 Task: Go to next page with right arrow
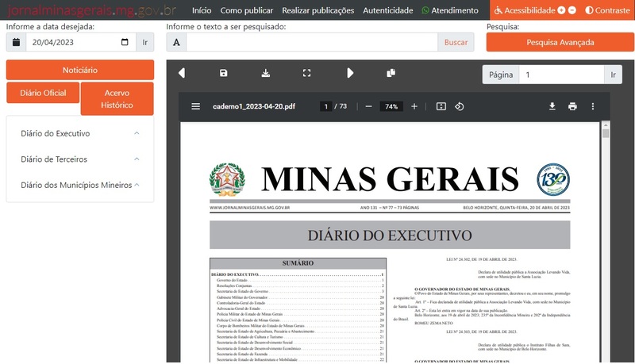point(350,73)
